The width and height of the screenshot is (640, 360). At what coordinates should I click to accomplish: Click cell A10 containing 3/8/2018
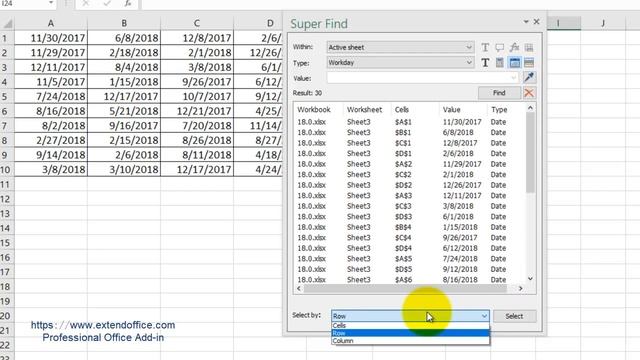coord(51,169)
